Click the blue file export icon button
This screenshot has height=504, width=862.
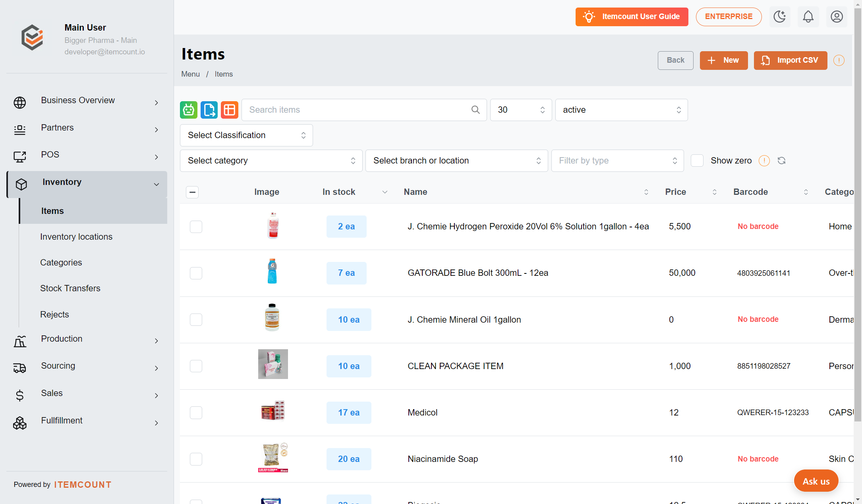(209, 110)
